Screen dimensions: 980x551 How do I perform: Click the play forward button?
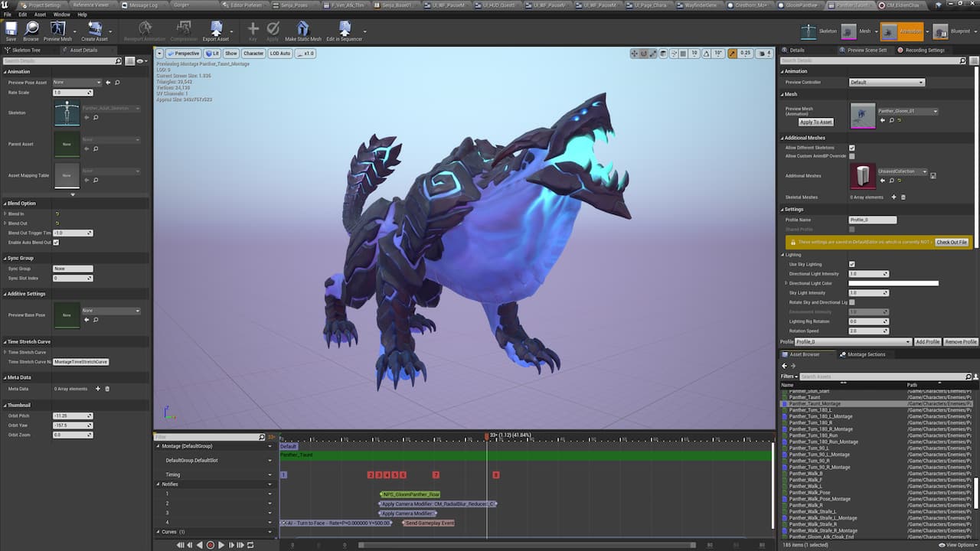[x=221, y=545]
